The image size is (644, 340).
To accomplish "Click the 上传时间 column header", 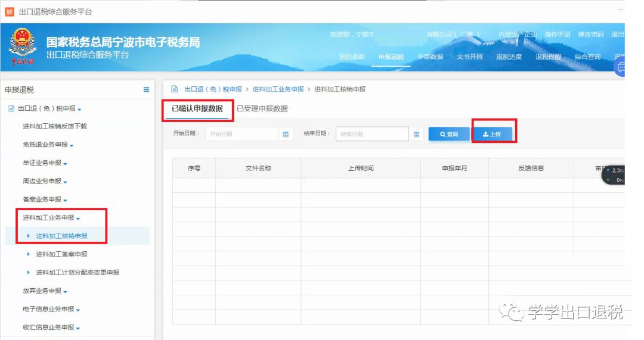I will (x=361, y=168).
